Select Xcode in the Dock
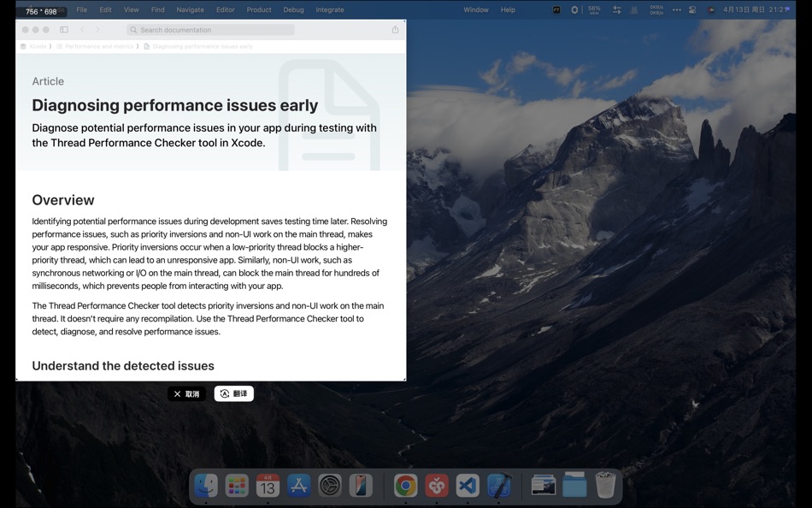 499,485
